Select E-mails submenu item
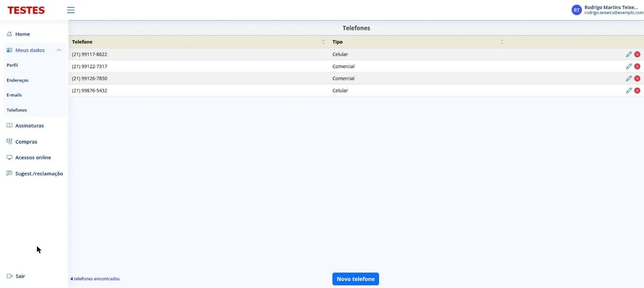 14,95
